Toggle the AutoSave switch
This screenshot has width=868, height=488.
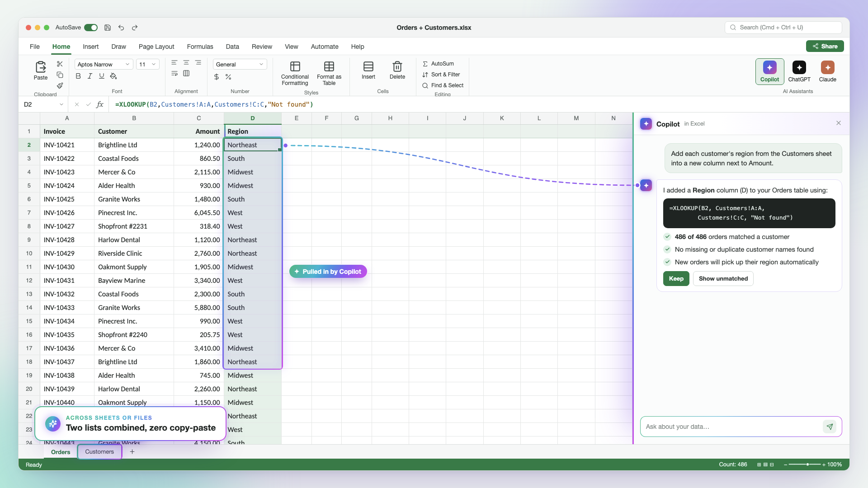pyautogui.click(x=91, y=28)
